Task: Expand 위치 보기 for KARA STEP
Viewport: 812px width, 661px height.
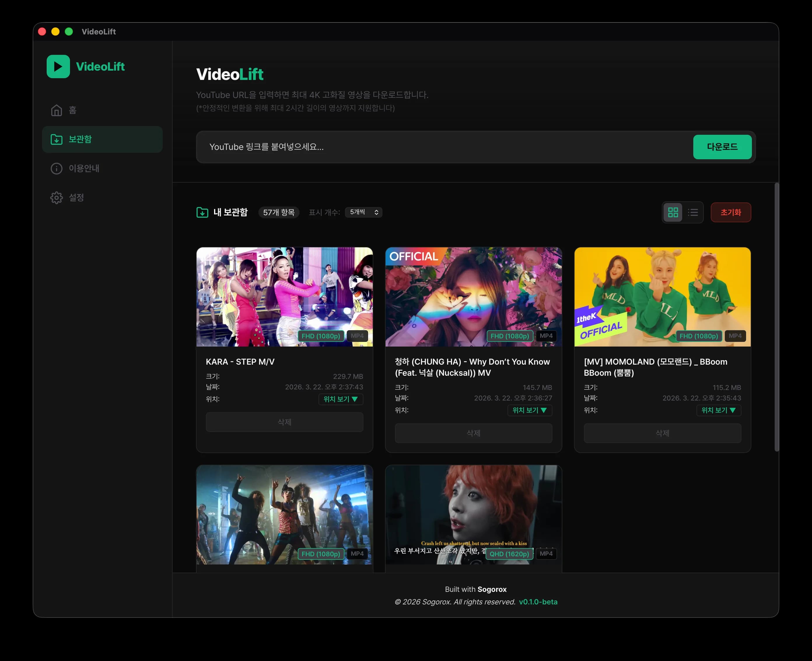Action: pyautogui.click(x=341, y=399)
